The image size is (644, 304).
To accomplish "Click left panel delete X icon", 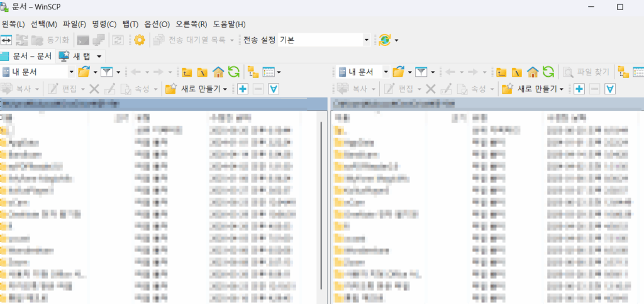I will (x=94, y=88).
